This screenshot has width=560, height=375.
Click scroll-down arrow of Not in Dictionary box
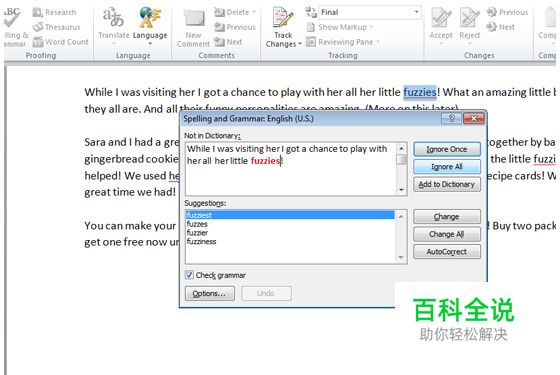click(401, 190)
